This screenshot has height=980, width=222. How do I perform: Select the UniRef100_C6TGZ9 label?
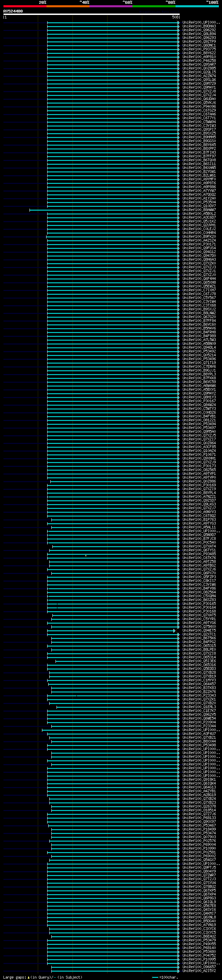(199, 110)
